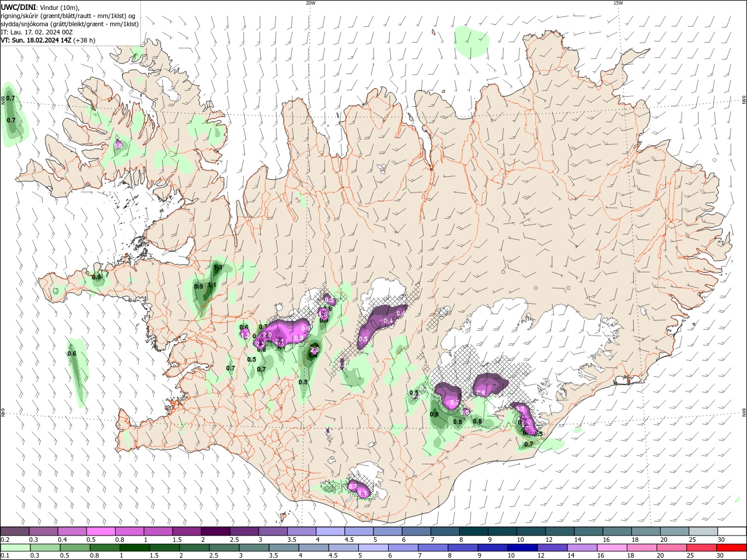Viewport: 747px width, 560px height.
Task: Pick the bright pink 0.5 legend swatch
Action: click(101, 531)
